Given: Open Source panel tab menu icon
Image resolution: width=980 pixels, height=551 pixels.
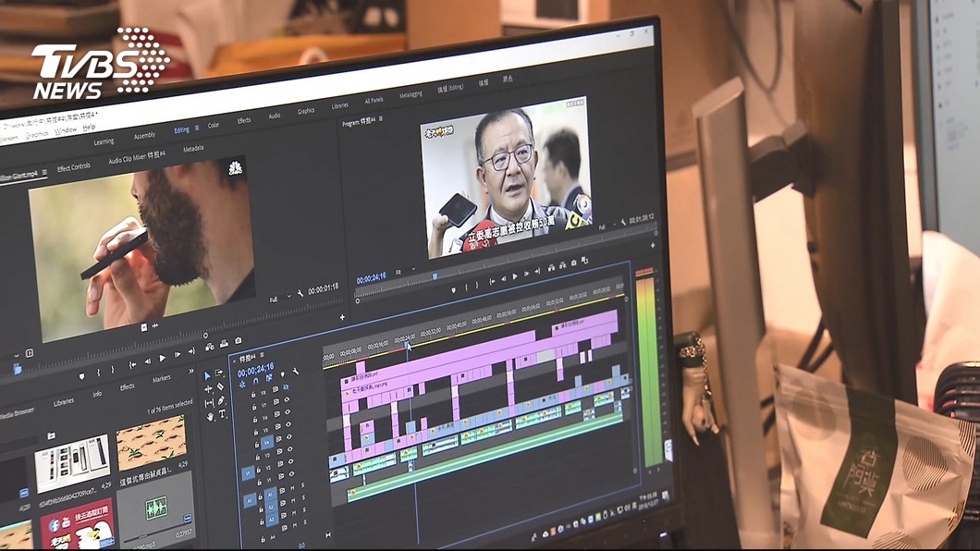Looking at the screenshot, I should pos(44,173).
